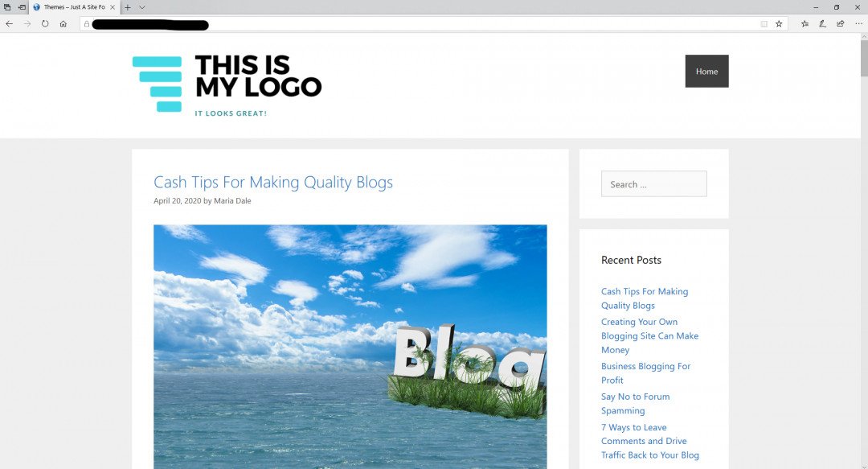Viewport: 868px width, 469px height.
Task: Open the add notes pen icon
Action: coord(822,24)
